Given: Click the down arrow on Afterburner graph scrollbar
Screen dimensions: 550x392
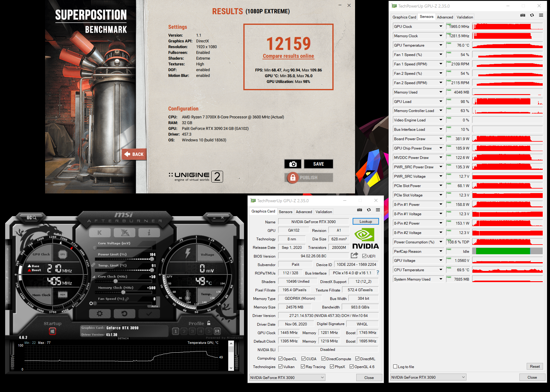Looking at the screenshot, I should point(231,368).
